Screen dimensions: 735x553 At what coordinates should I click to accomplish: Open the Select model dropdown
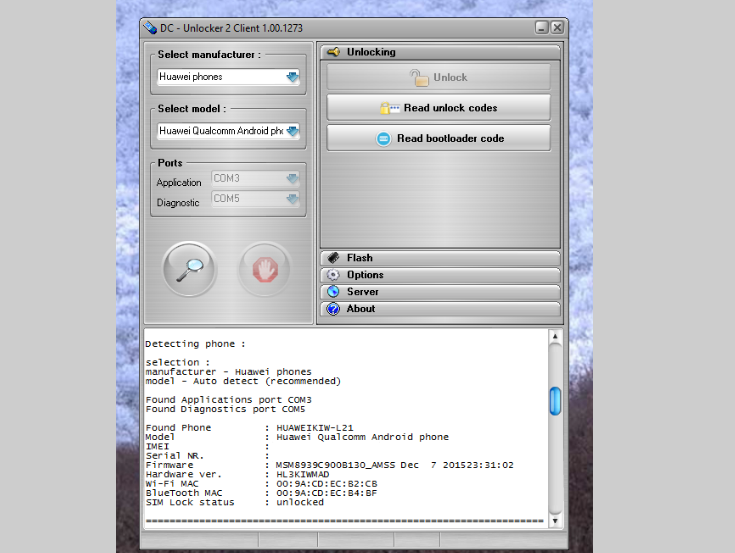click(292, 131)
